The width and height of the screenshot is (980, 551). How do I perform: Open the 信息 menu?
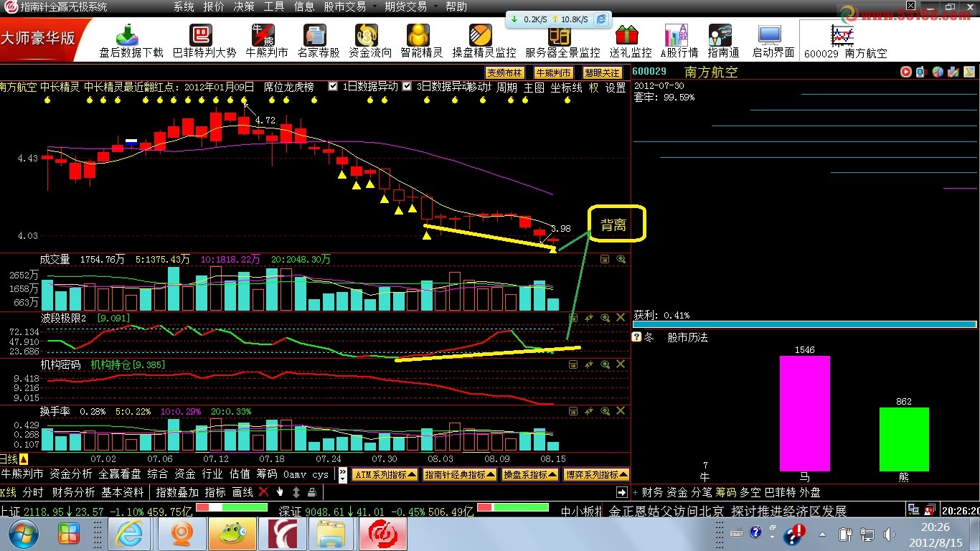[304, 6]
